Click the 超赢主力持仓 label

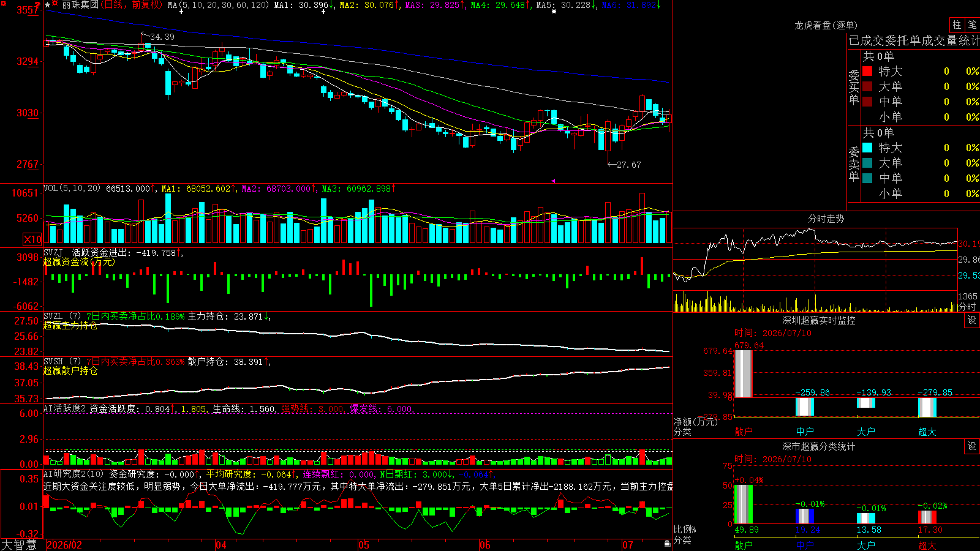(70, 326)
